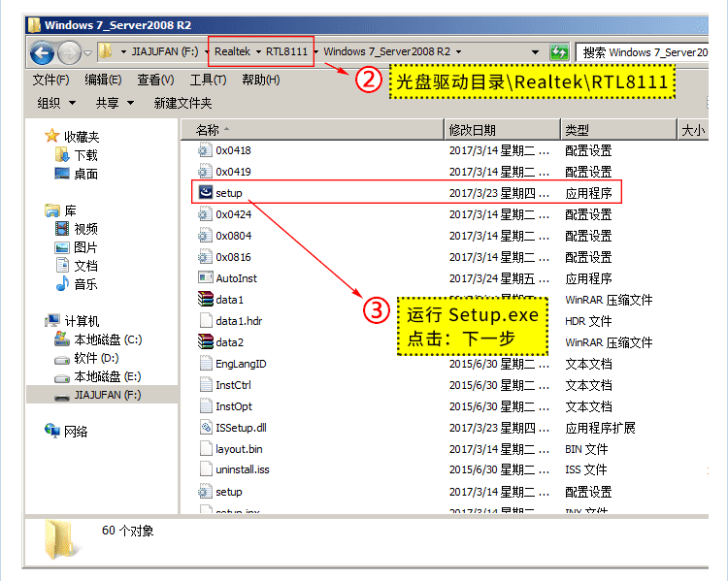Select the ISSetup.dll file icon
This screenshot has height=581, width=728.
pyautogui.click(x=205, y=427)
